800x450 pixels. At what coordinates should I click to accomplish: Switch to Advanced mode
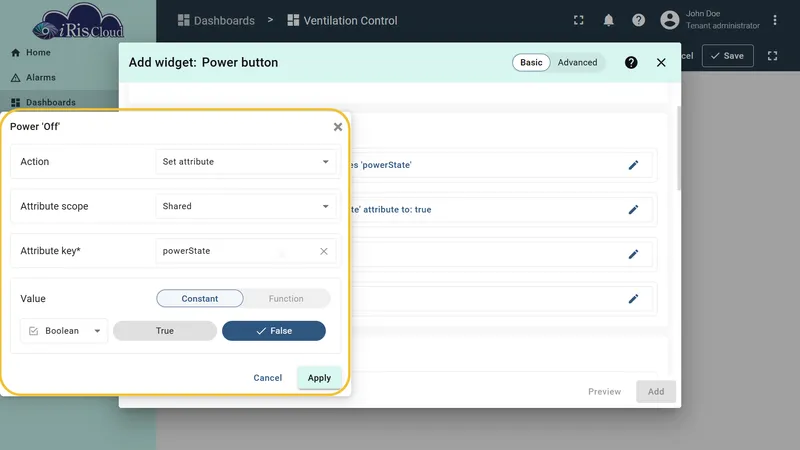(577, 62)
